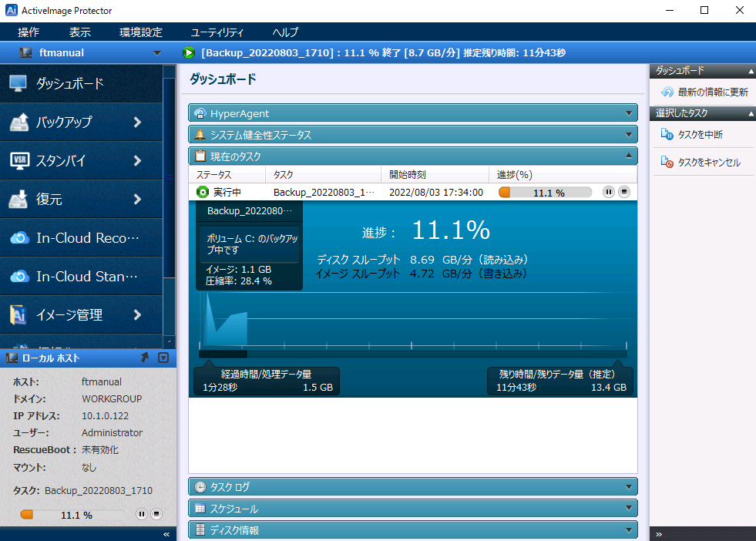Open the 復元 restore sidebar item
The image size is (756, 541).
81,199
